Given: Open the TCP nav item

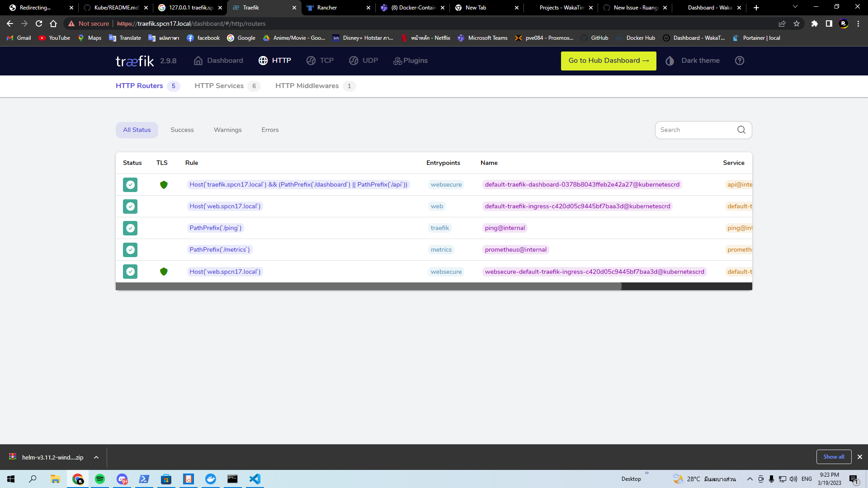Looking at the screenshot, I should click(320, 61).
